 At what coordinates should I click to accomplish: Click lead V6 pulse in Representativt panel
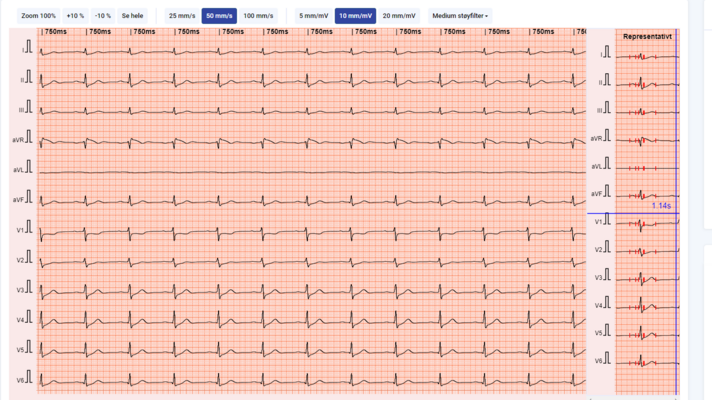[x=607, y=358]
